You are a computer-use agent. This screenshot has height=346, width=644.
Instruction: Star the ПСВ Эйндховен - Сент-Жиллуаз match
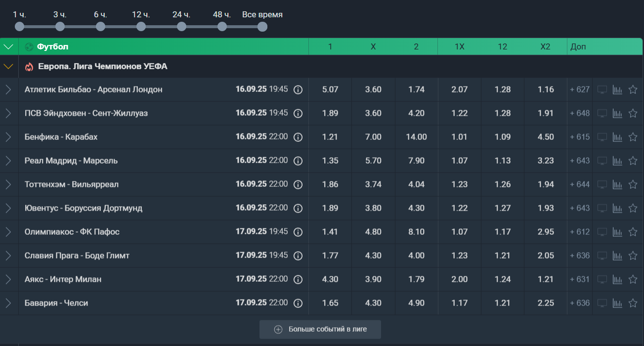[x=633, y=113]
